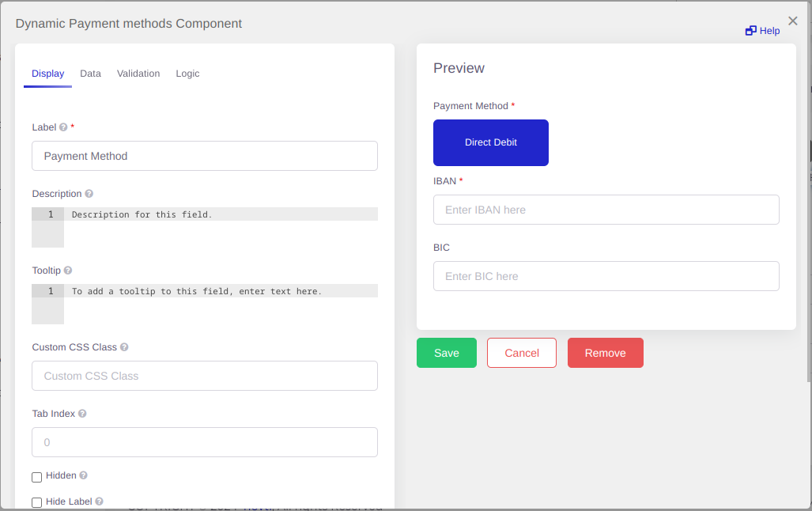Click the IBAN input in the preview
812x511 pixels.
pyautogui.click(x=606, y=210)
